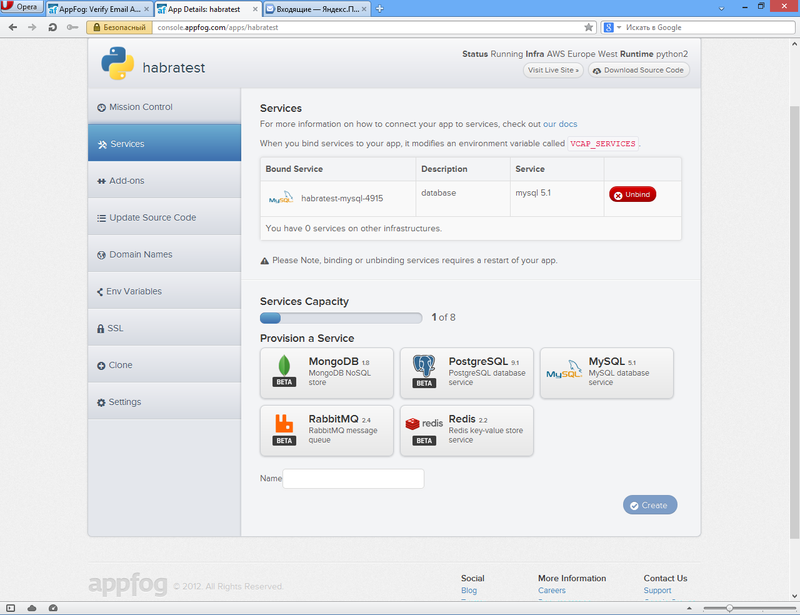The width and height of the screenshot is (800, 615).
Task: Click the appfog footer logo
Action: tap(128, 585)
